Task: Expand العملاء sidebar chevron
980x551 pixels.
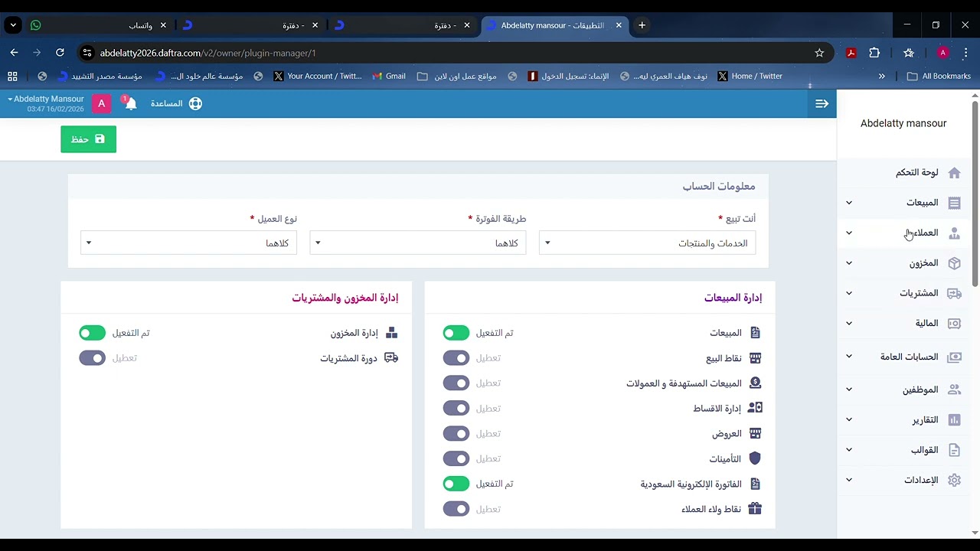Action: coord(849,233)
